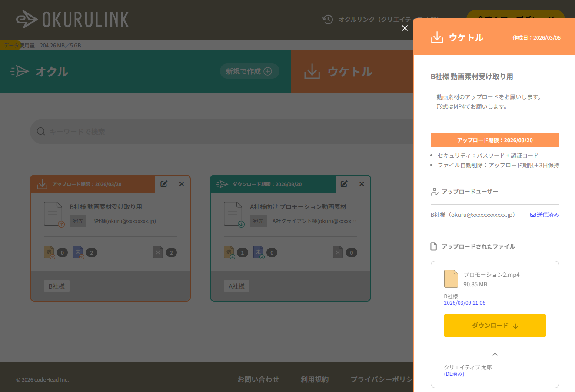Delete the A社様向け download card
This screenshot has width=575, height=392.
point(362,184)
